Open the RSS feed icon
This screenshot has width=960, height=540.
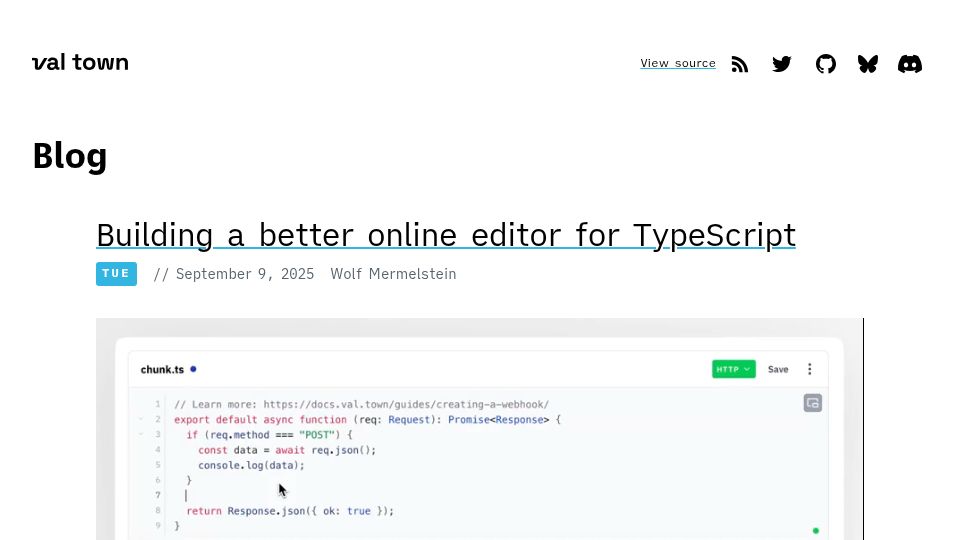click(740, 64)
